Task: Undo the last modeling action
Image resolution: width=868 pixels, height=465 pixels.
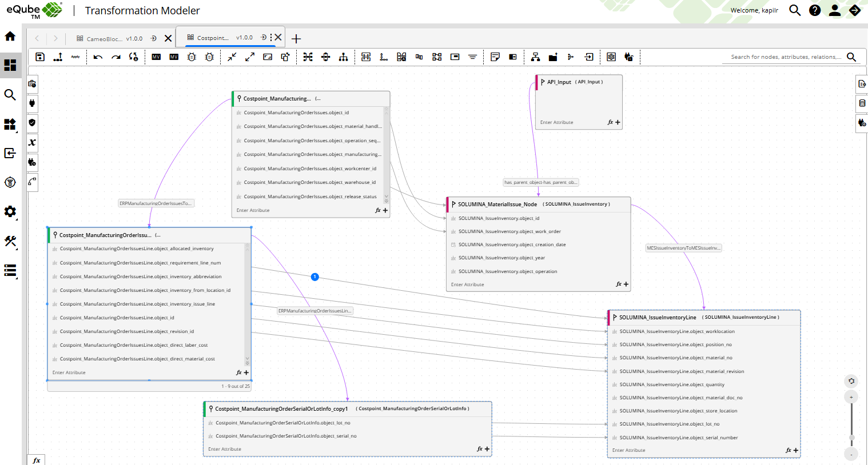Action: pyautogui.click(x=98, y=57)
